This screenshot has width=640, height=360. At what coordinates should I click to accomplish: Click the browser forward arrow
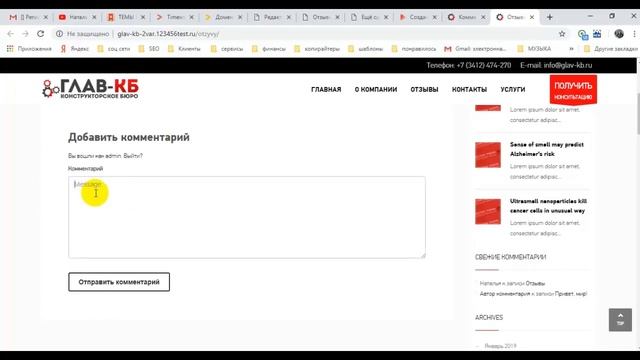pos(25,34)
